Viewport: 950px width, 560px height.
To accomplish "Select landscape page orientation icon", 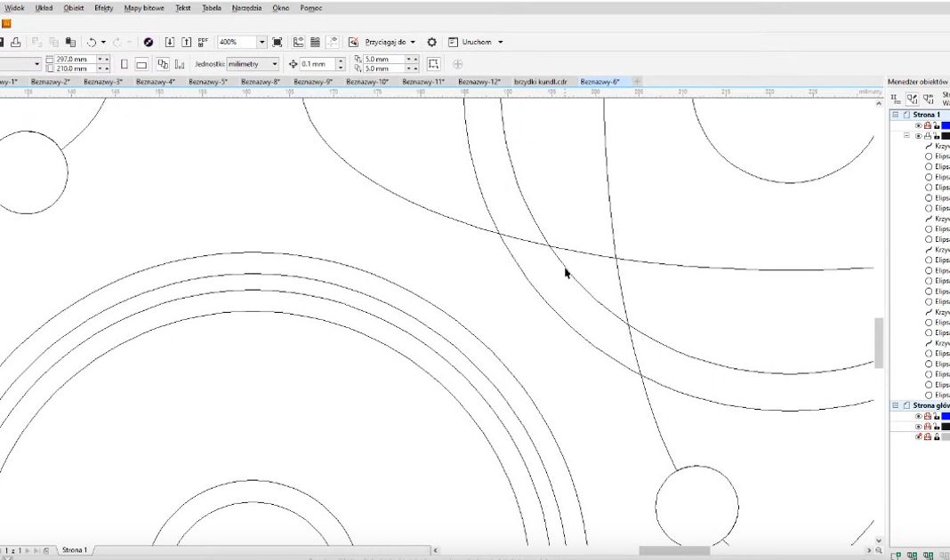I will point(141,64).
